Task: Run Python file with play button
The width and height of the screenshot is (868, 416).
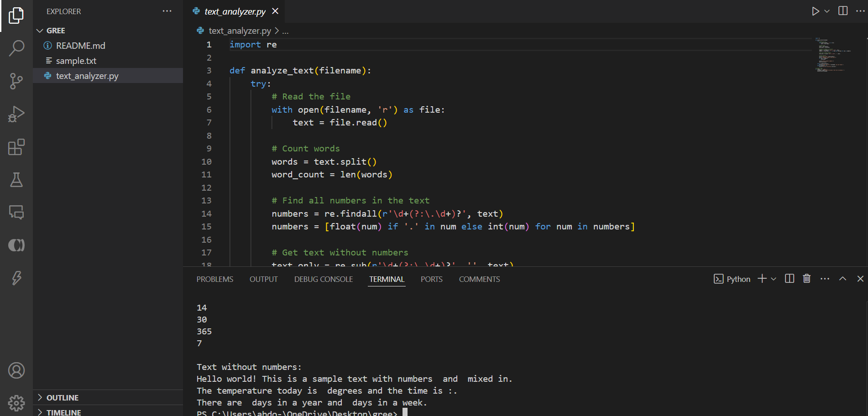Action: [815, 11]
